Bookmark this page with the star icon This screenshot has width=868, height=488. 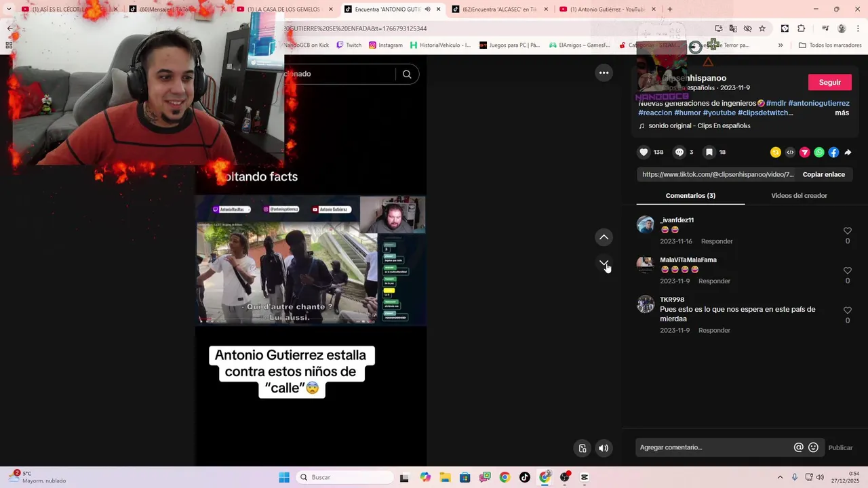[x=762, y=28]
